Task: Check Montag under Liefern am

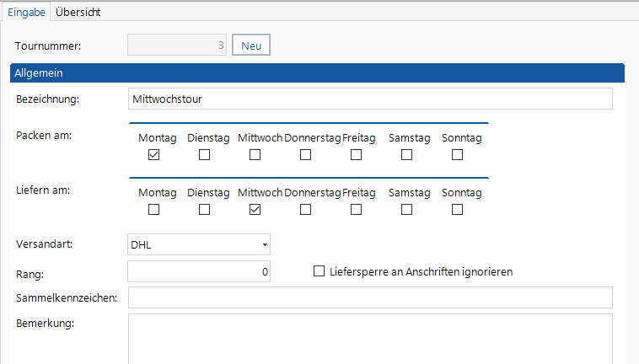Action: click(153, 210)
